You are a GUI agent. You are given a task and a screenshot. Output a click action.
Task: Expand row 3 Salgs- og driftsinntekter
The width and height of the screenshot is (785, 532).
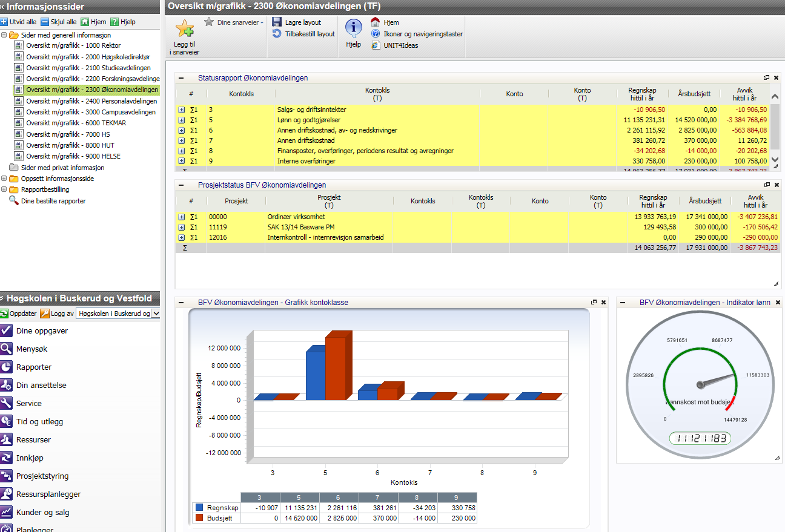point(181,110)
